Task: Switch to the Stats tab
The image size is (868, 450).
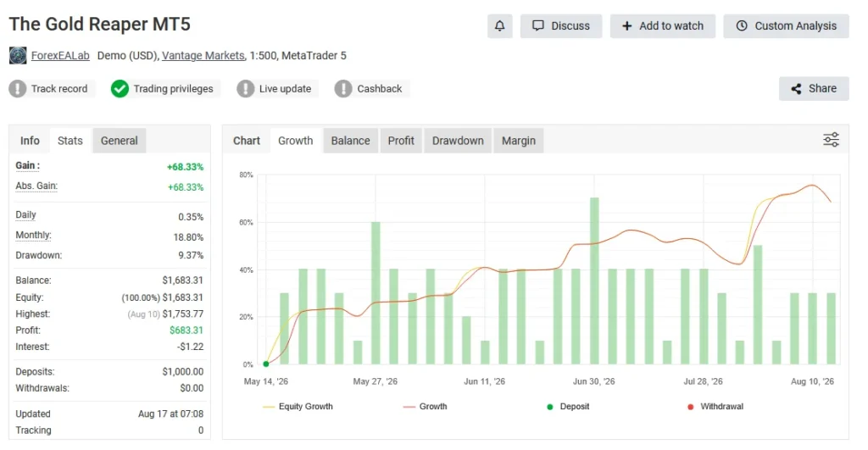Action: coord(70,141)
